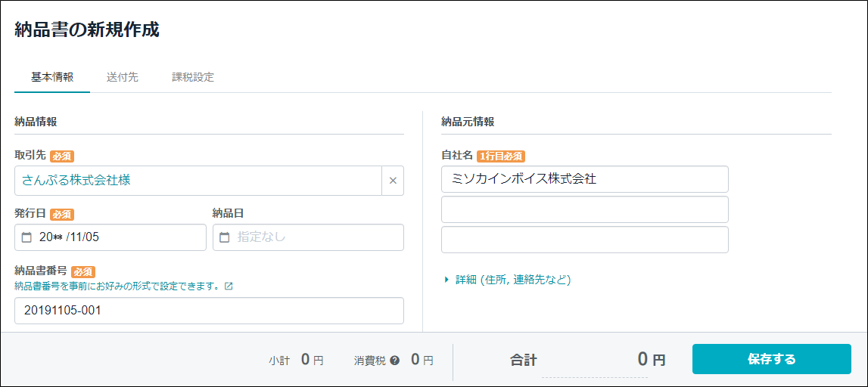Open the 発行日 date field showing 11/05
This screenshot has width=868, height=387.
pyautogui.click(x=110, y=237)
